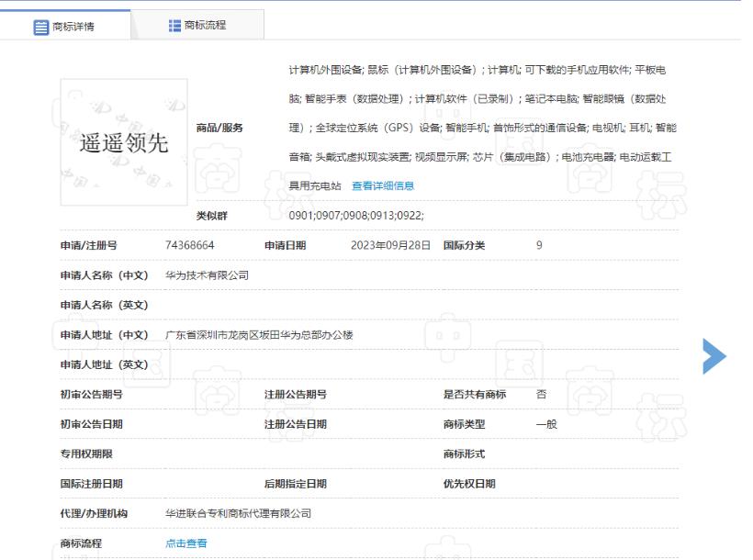Image resolution: width=753 pixels, height=560 pixels.
Task: Click the 商标详情 tab document icon
Action: pyautogui.click(x=40, y=28)
